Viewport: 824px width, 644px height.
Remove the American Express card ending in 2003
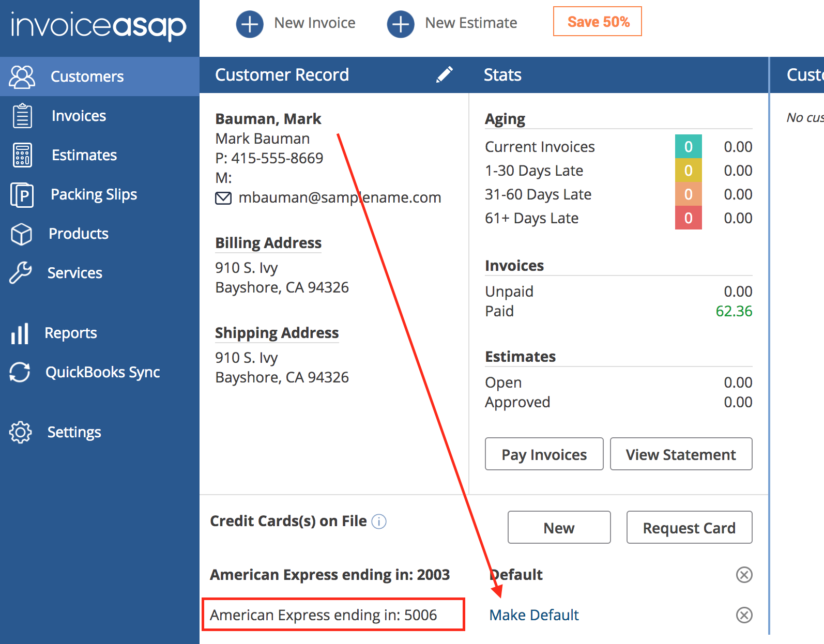pos(744,575)
